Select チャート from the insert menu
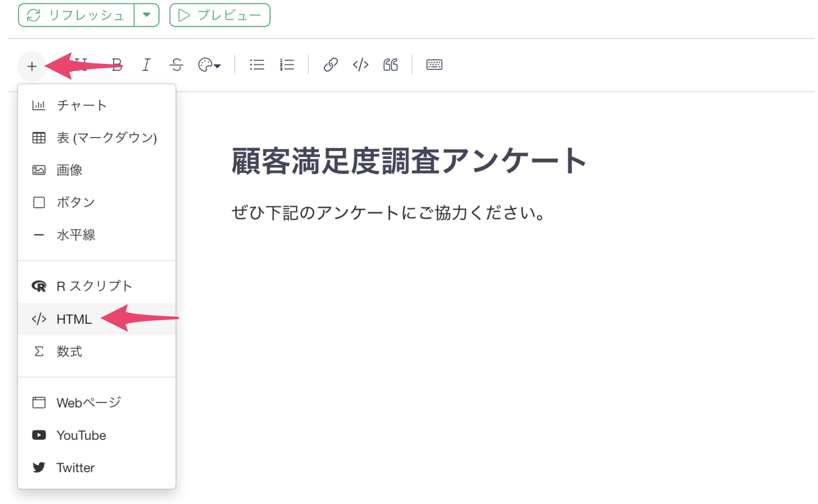The width and height of the screenshot is (818, 504). [x=97, y=105]
